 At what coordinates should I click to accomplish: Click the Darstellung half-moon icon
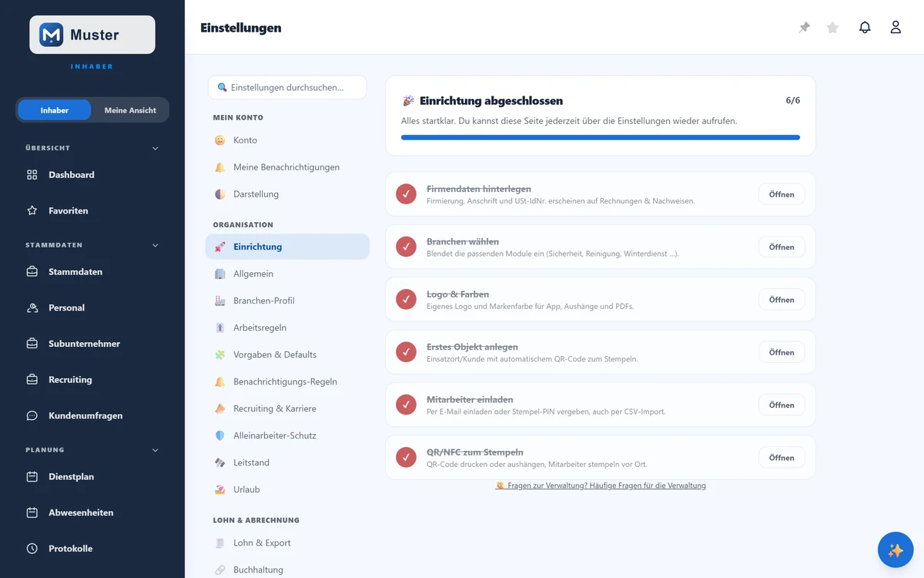[x=220, y=194]
